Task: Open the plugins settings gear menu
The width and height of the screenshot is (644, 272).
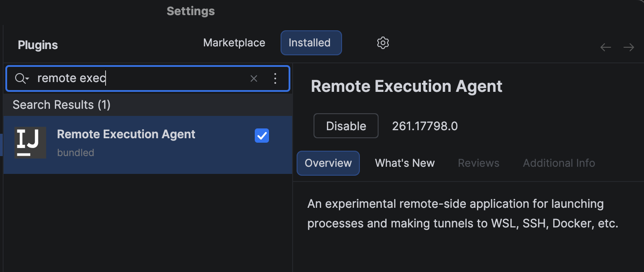Action: point(382,43)
